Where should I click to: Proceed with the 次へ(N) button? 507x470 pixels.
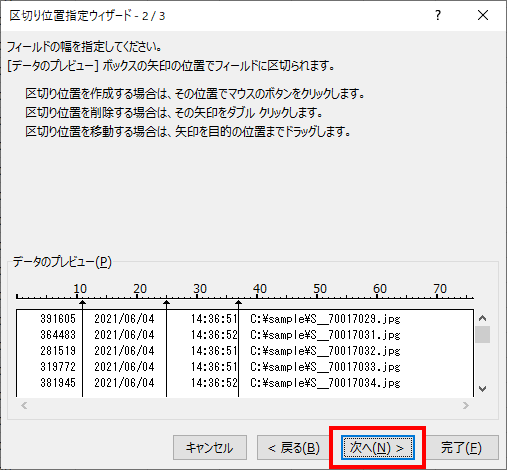tap(378, 447)
